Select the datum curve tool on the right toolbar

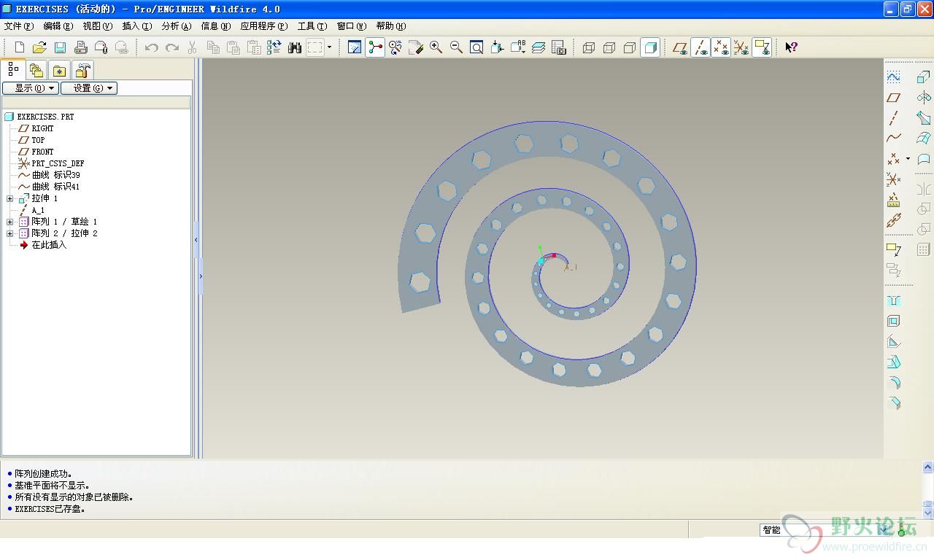click(893, 138)
